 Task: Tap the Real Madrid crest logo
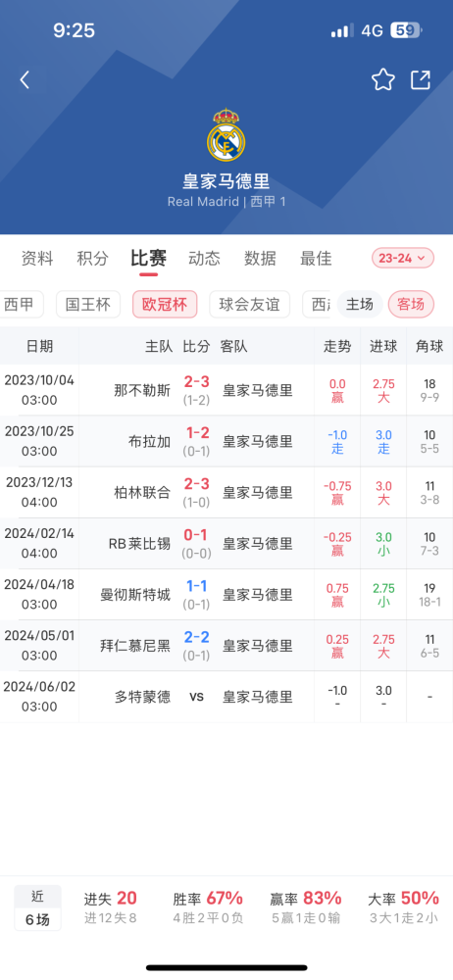(226, 134)
